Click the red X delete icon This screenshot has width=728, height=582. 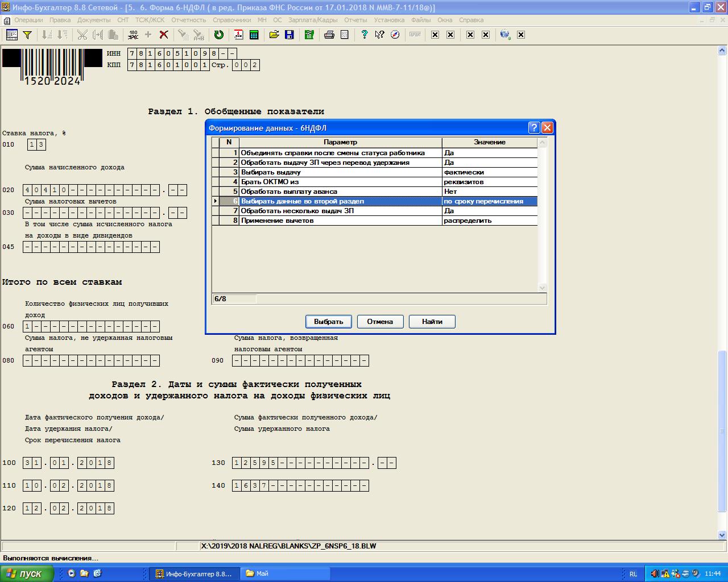point(164,35)
